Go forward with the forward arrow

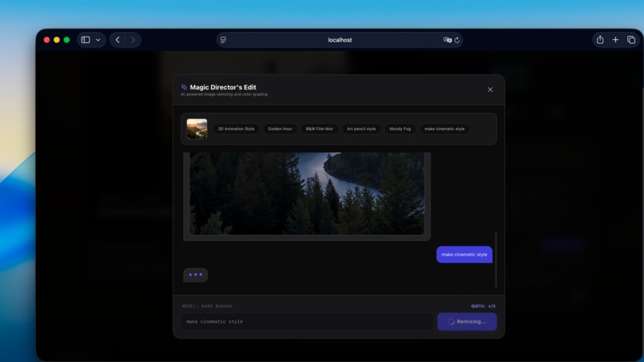[133, 40]
